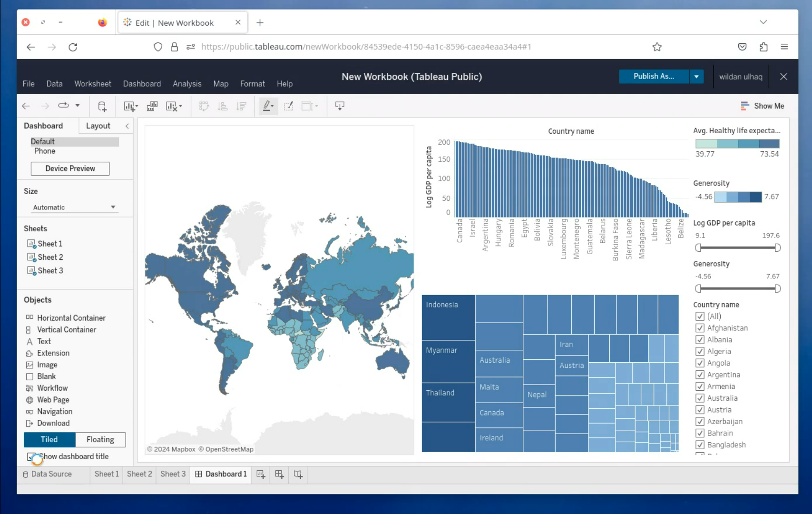
Task: Select the New Worksheet icon in the status bar
Action: tap(260, 474)
